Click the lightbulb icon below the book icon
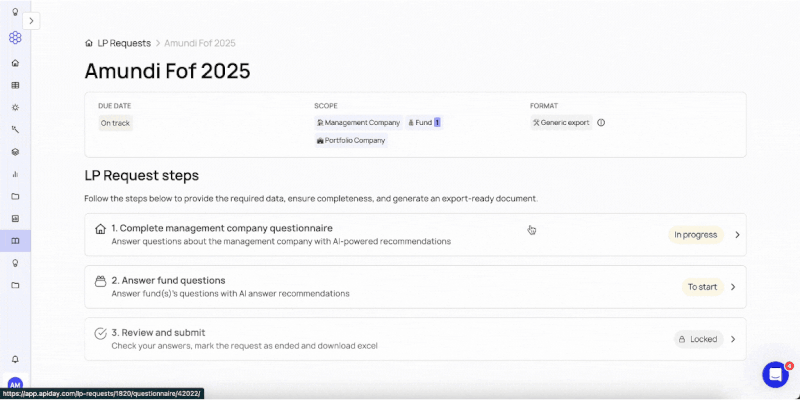The width and height of the screenshot is (800, 400). click(15, 263)
